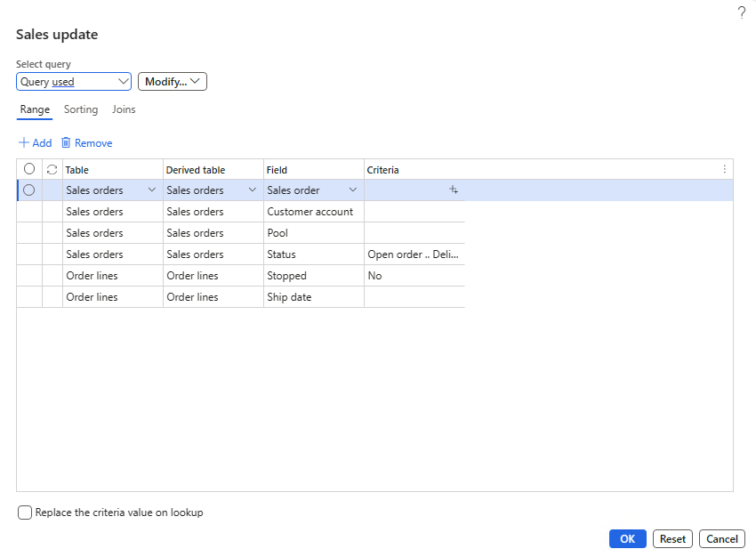Click the OK button
This screenshot has height=557, width=756.
pyautogui.click(x=627, y=538)
